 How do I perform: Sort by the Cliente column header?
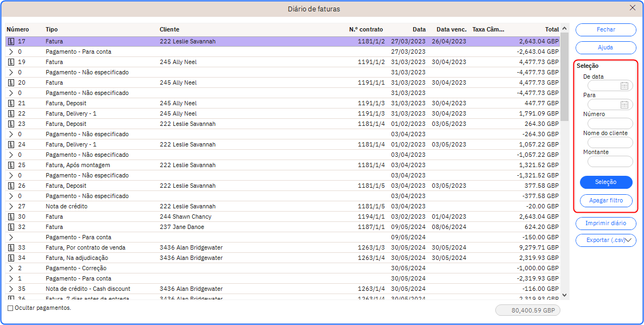[169, 29]
